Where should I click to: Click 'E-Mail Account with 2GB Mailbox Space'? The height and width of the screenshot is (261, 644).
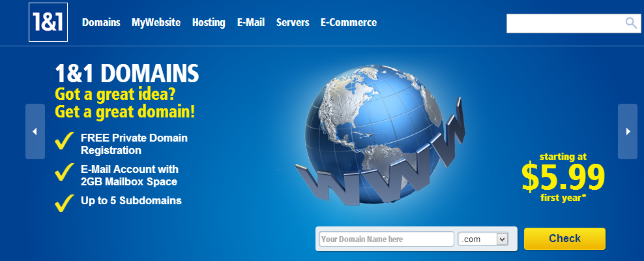click(130, 175)
